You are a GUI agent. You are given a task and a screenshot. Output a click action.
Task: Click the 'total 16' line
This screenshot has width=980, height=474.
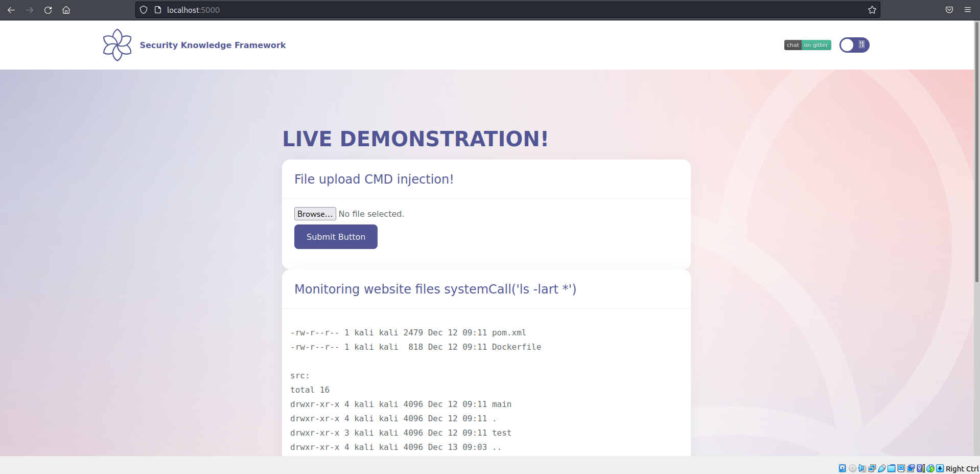(x=310, y=390)
